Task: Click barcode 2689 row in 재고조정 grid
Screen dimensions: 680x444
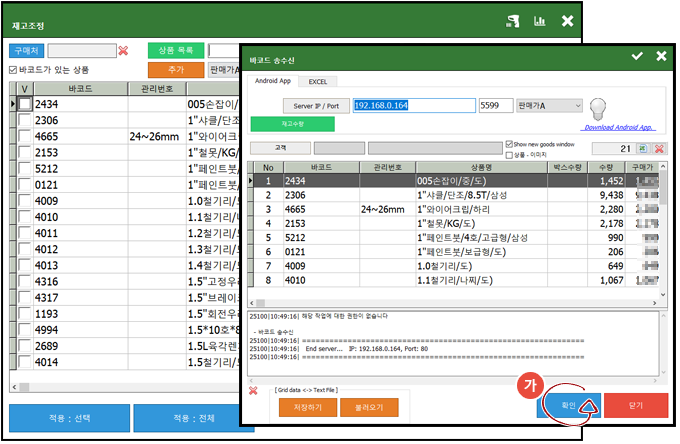Action: click(128, 346)
